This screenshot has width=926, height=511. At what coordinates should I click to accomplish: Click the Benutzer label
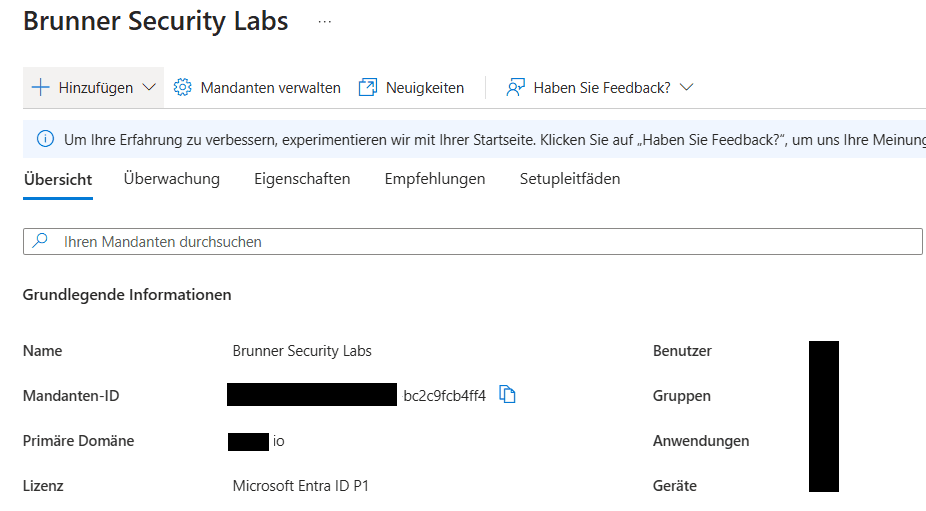click(682, 351)
